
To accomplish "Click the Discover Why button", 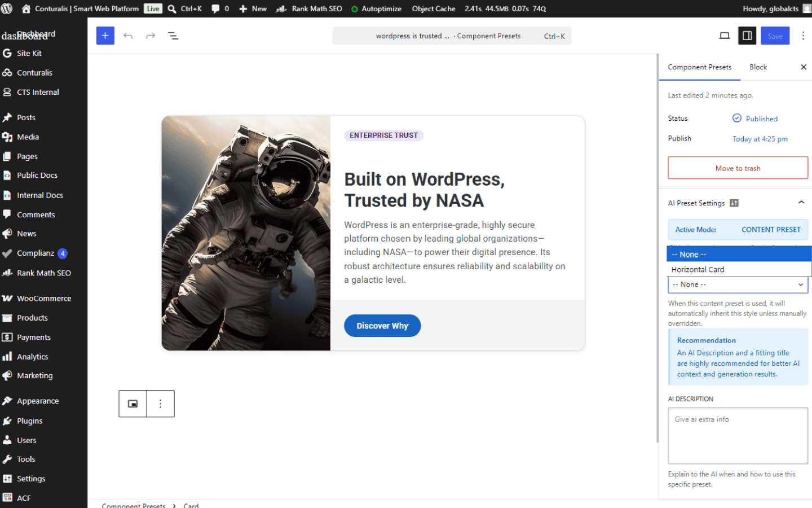I will 382,326.
